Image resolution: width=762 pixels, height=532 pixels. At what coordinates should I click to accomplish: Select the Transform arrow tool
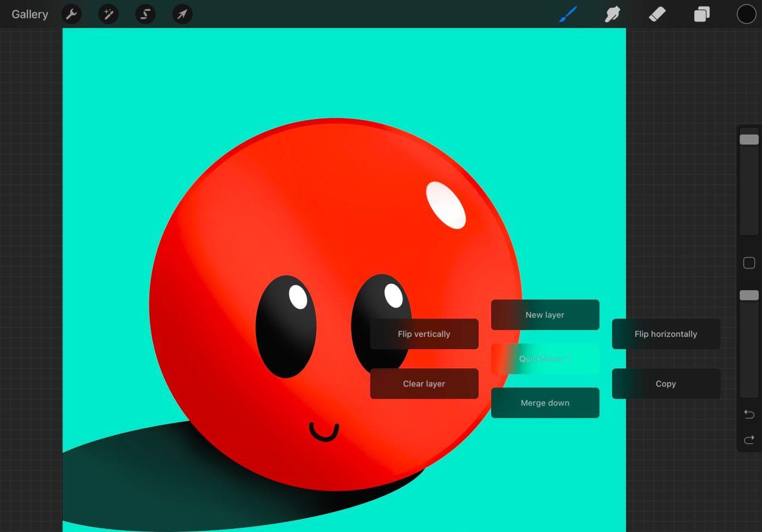tap(182, 14)
